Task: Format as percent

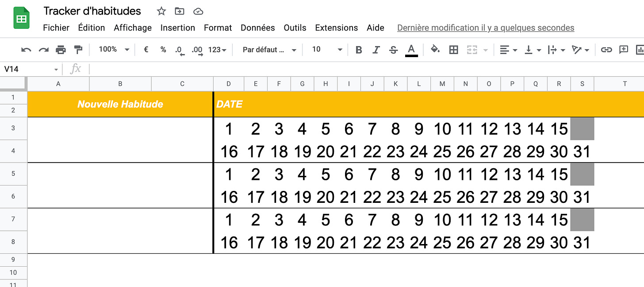Action: click(x=163, y=50)
